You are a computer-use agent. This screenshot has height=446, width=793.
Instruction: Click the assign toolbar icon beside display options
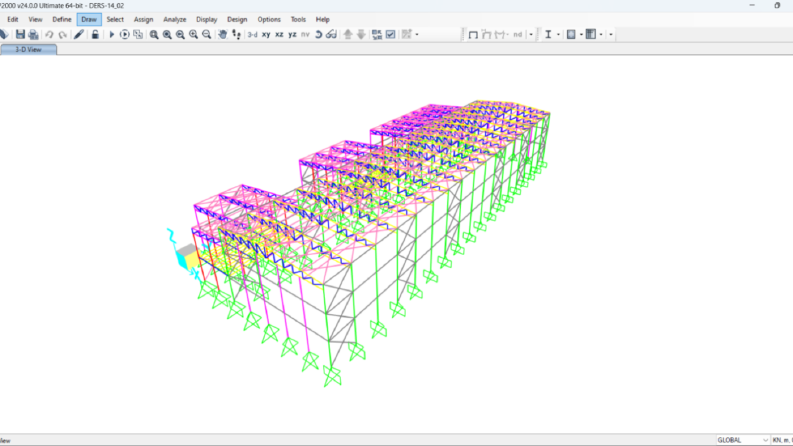407,34
